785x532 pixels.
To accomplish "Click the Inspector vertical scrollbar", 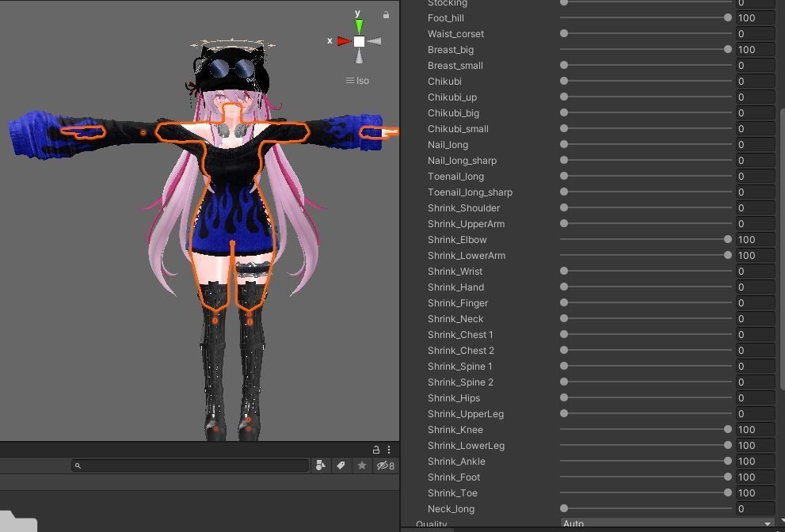I will click(783, 248).
